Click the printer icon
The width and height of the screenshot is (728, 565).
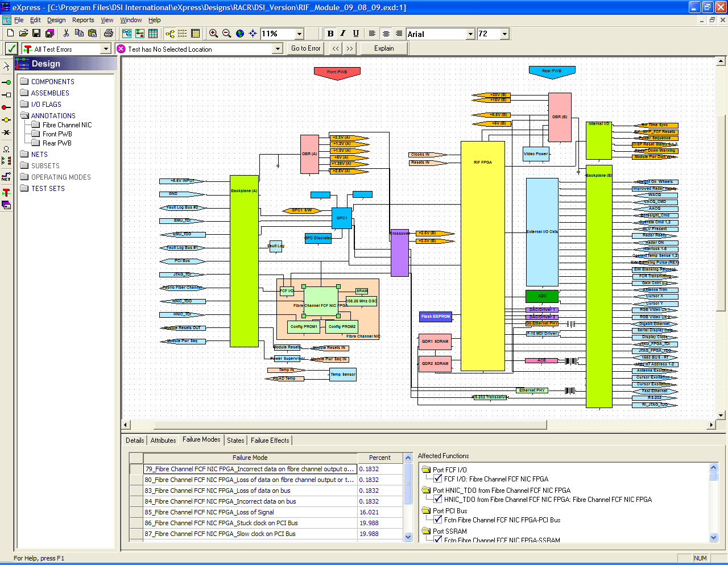108,34
